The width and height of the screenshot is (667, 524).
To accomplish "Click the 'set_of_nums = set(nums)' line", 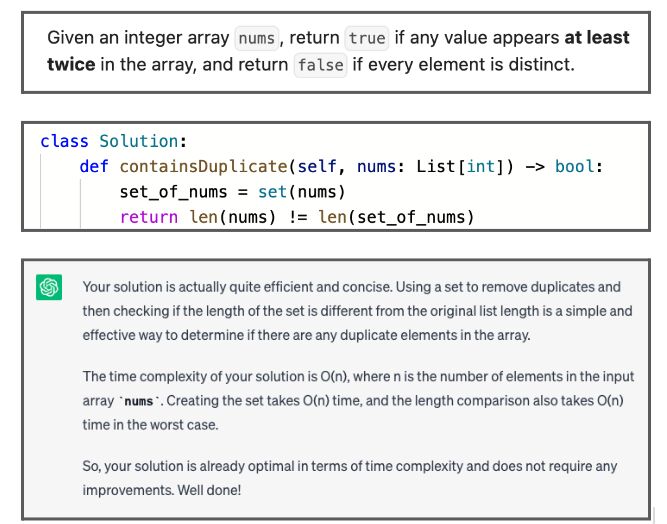I will click(x=232, y=191).
